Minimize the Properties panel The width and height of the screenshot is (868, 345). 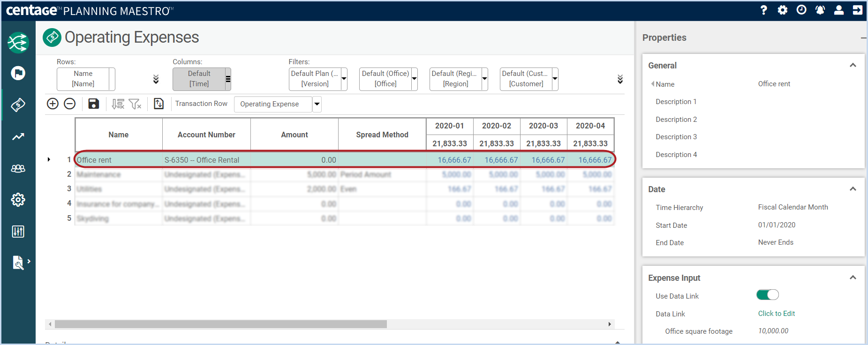tap(863, 37)
